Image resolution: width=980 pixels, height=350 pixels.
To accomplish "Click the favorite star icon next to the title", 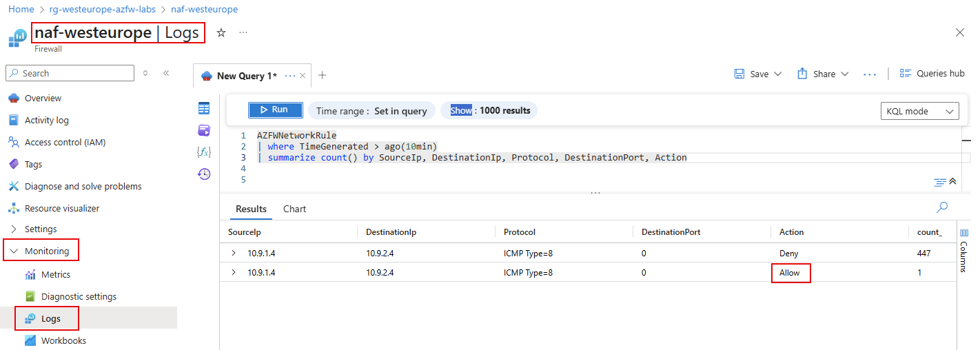I will pos(221,33).
